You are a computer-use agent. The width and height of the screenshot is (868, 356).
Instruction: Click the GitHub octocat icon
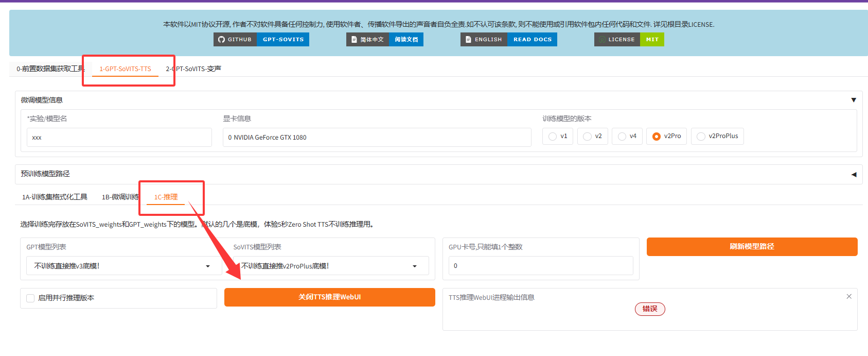tap(221, 39)
